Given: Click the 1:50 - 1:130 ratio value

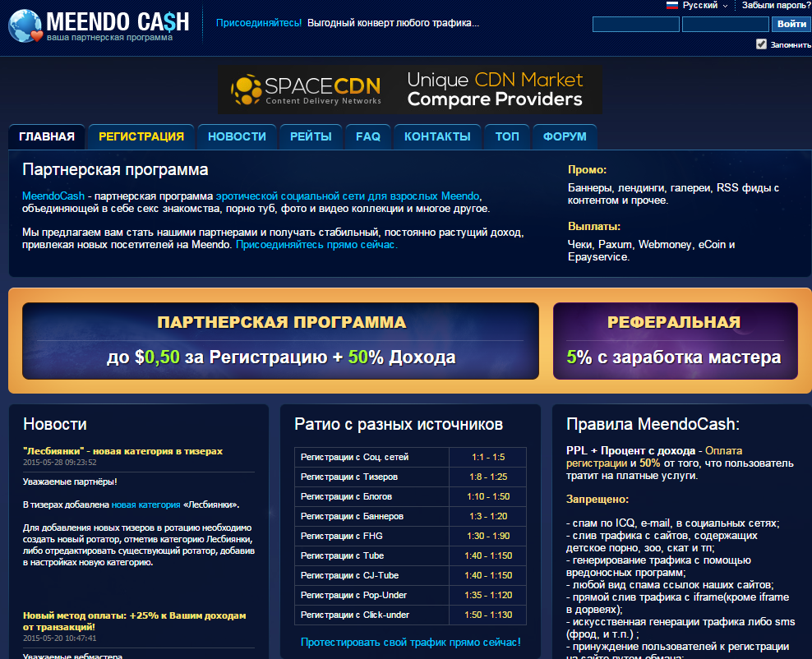Looking at the screenshot, I should pyautogui.click(x=488, y=615).
